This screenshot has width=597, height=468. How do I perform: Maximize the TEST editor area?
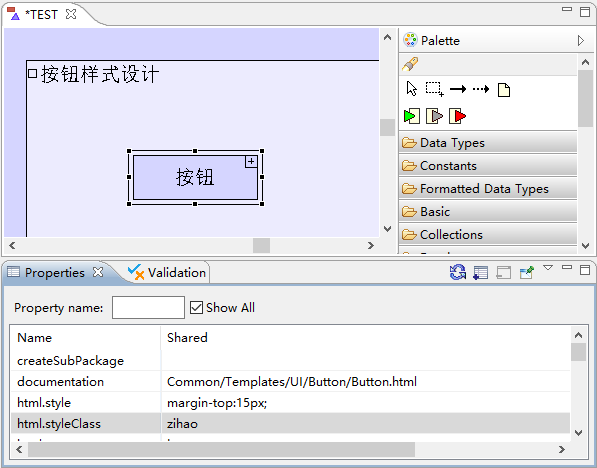tap(585, 12)
